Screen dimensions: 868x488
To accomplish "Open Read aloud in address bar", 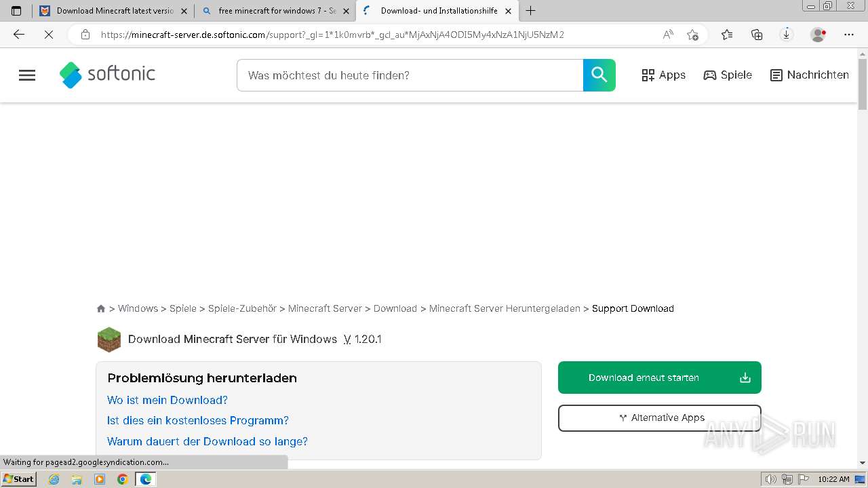I will tap(668, 35).
